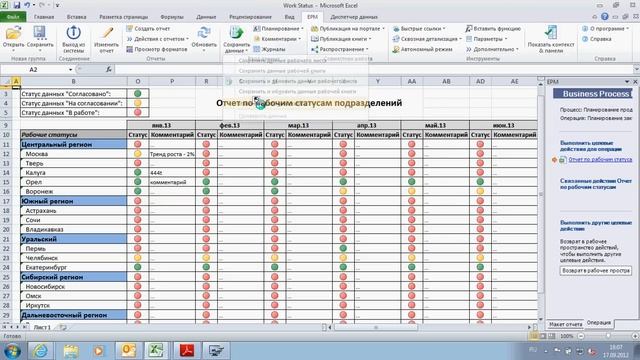Select the Центральный регион row header cell
The height and width of the screenshot is (360, 640).
(x=73, y=144)
